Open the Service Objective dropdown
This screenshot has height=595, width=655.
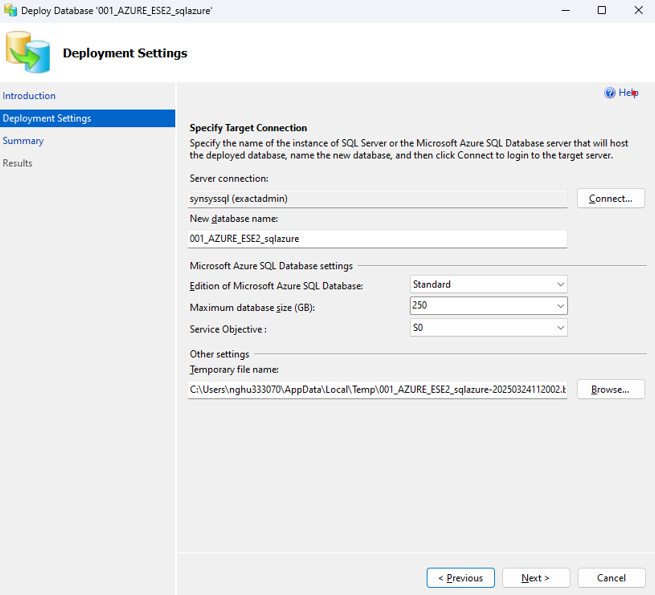(489, 328)
